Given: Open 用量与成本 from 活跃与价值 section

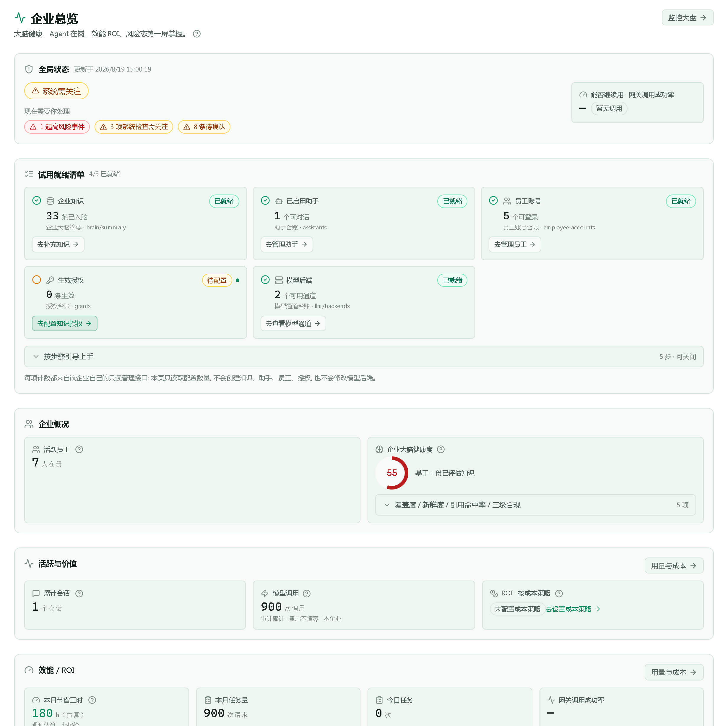Looking at the screenshot, I should coord(674,566).
